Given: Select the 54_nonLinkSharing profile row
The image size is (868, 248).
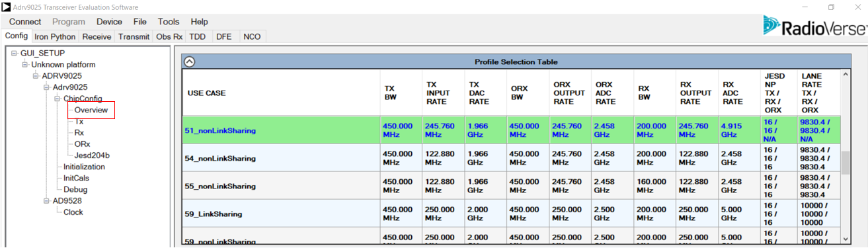Looking at the screenshot, I should click(x=511, y=158).
